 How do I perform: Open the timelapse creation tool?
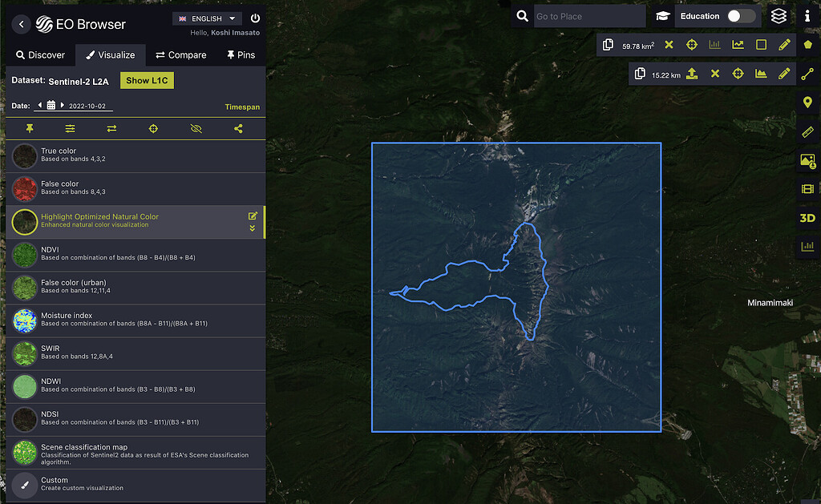807,189
